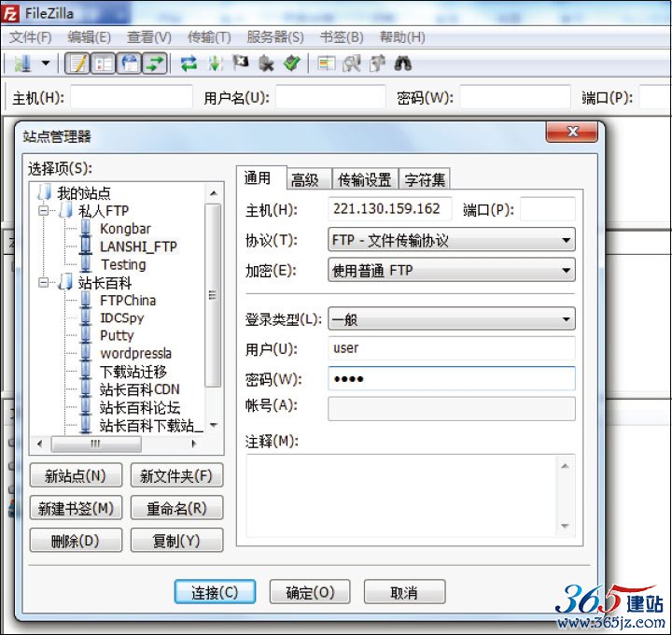Click the process queue toolbar icon
Viewport: 672px width, 635px height.
(216, 63)
